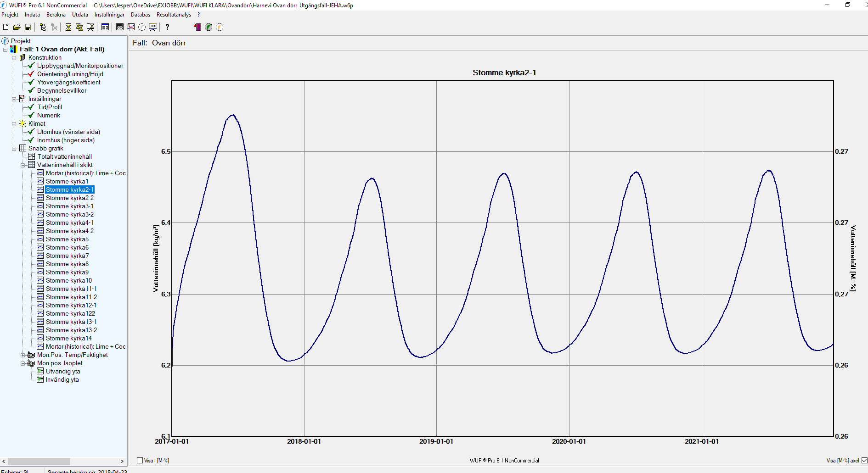Viewport: 868px width, 473px height.
Task: Select Utvändig yta under Mon.pos. Isoplet
Action: pos(63,371)
